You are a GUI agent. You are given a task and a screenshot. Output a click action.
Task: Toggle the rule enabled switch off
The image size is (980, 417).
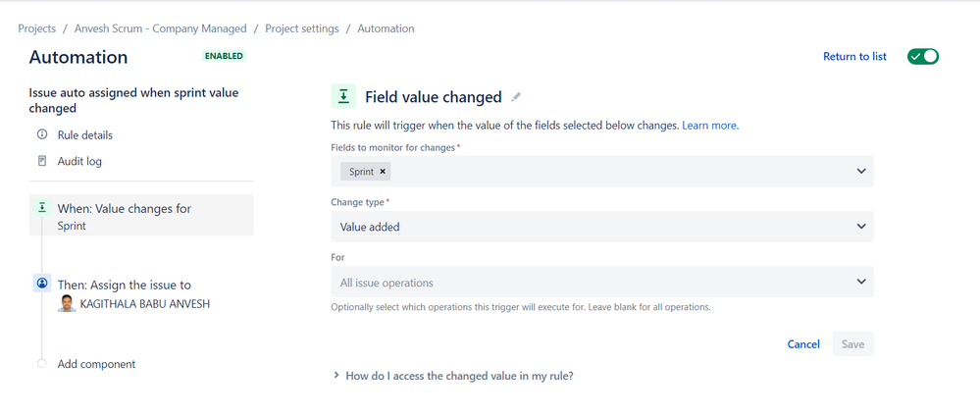click(923, 56)
